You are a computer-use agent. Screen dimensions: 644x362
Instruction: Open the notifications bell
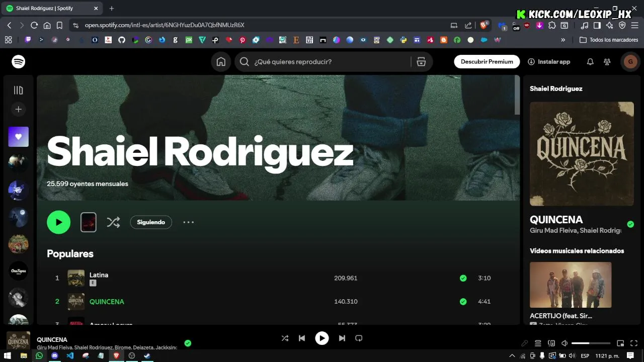[590, 62]
